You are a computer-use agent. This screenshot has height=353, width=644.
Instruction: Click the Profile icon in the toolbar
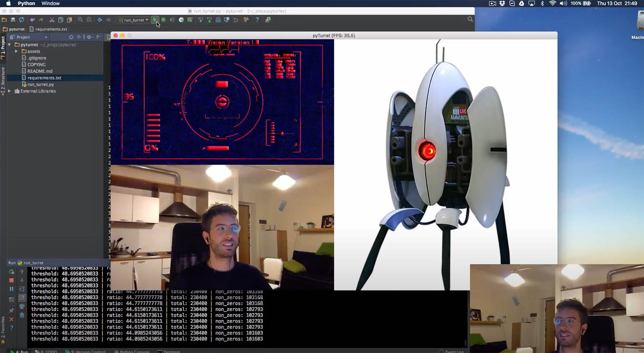[181, 20]
